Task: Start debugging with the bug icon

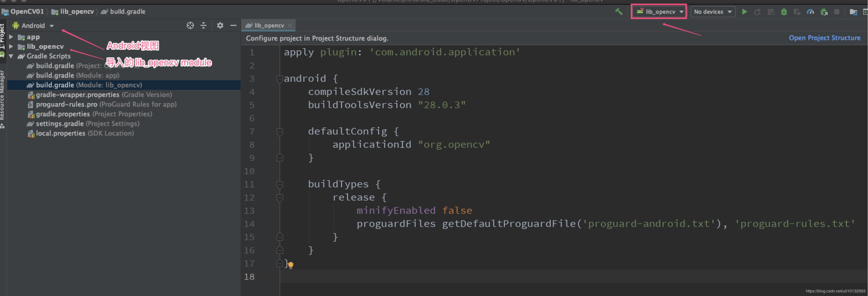Action: (784, 12)
